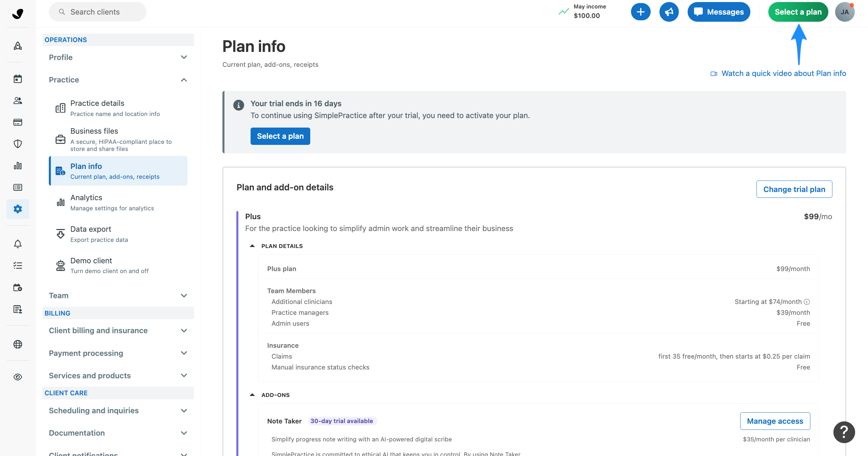This screenshot has width=868, height=456.
Task: Open the globe website icon in left rail
Action: (x=18, y=344)
